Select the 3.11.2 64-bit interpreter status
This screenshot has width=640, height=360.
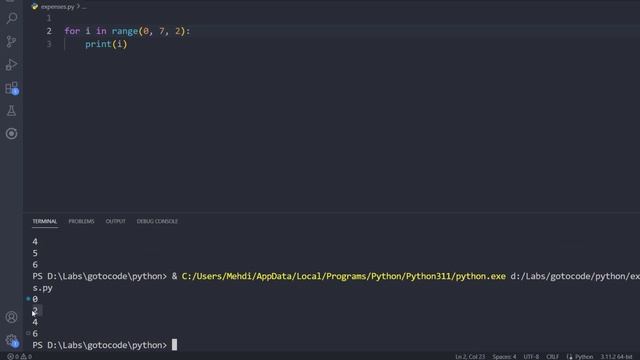point(616,357)
